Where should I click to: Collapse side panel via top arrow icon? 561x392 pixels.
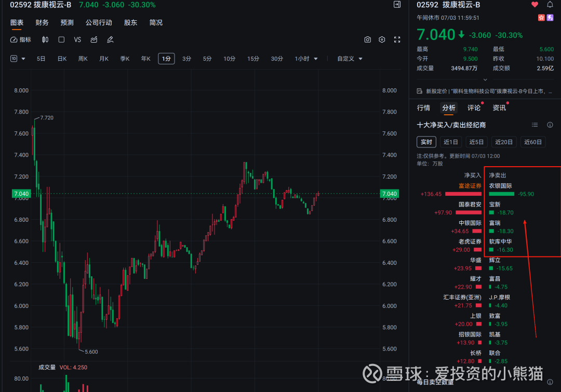(x=397, y=5)
